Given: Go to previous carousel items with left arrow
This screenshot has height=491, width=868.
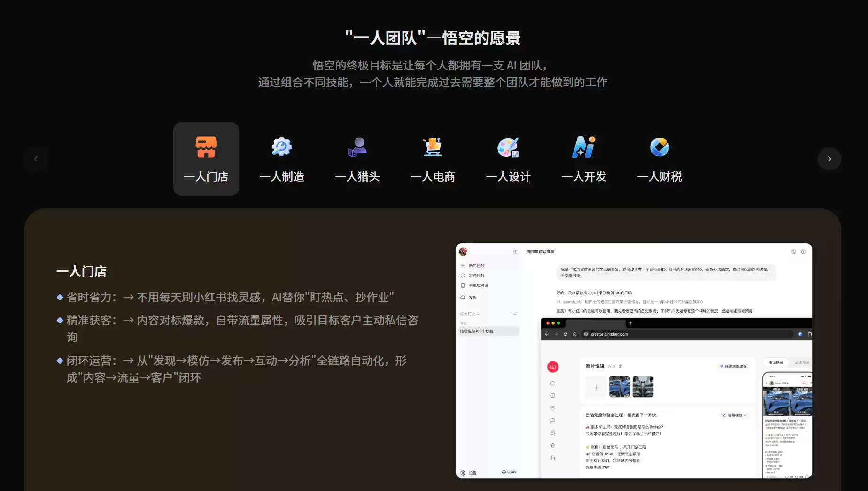Looking at the screenshot, I should [36, 159].
